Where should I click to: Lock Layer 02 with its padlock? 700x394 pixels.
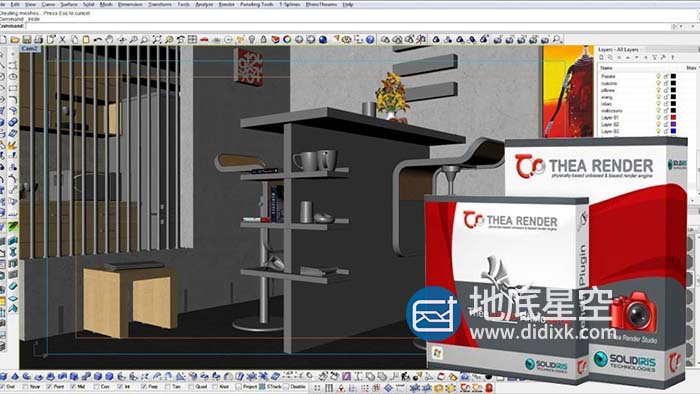click(666, 124)
